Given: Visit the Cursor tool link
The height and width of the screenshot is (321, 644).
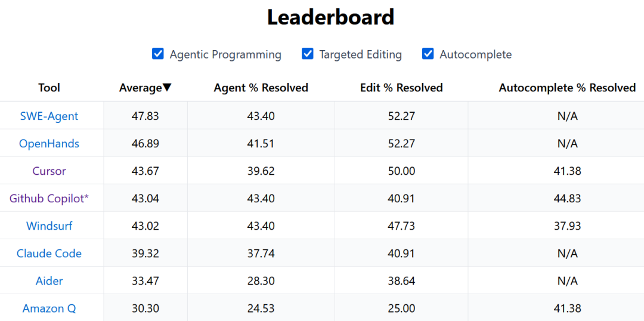Looking at the screenshot, I should coord(49,171).
